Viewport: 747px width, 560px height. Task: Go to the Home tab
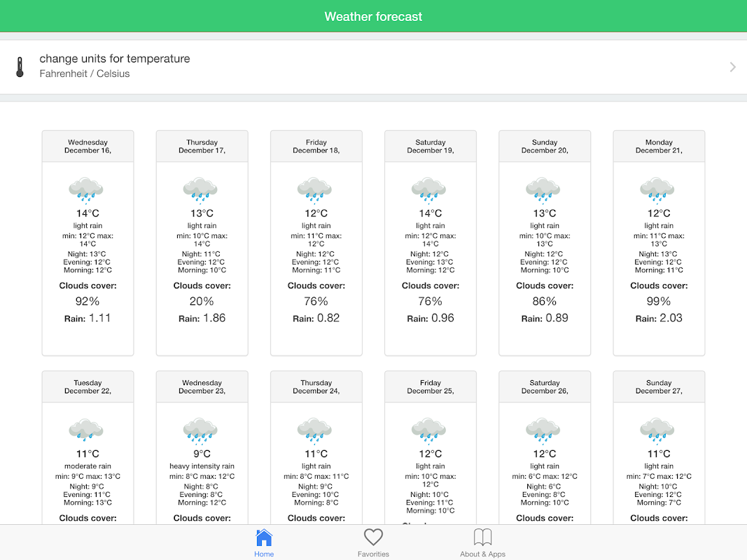click(264, 543)
